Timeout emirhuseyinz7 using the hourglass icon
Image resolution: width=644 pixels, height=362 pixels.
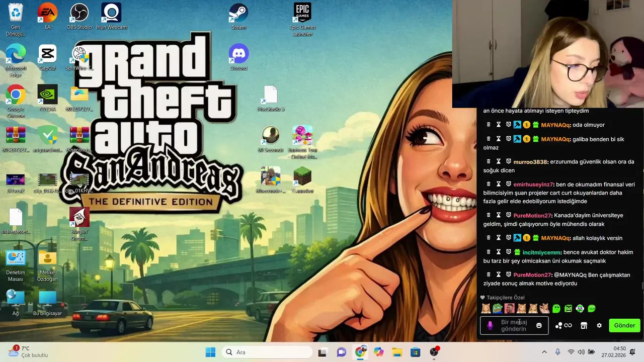pyautogui.click(x=499, y=185)
